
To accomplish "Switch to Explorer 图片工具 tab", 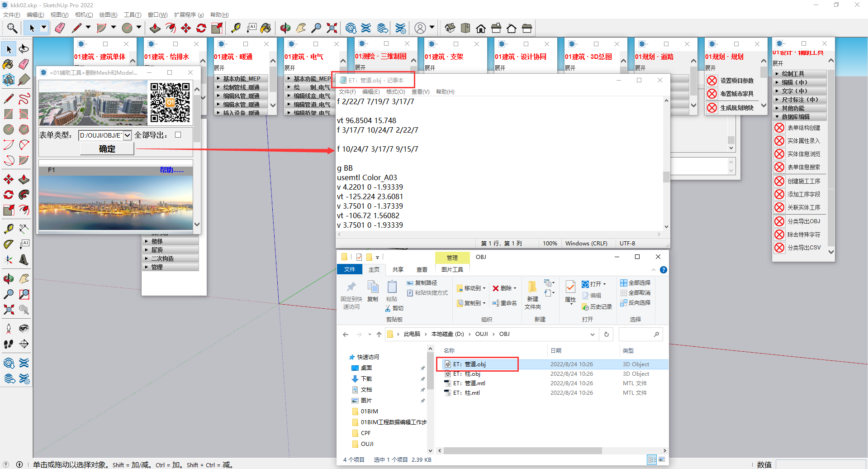I will 452,269.
